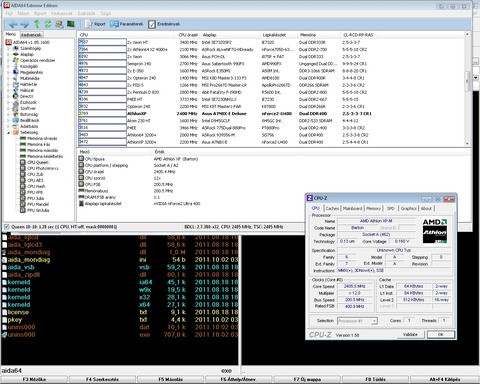Screen dimensions: 480x384
Task: Select the Hálózat tree icon
Action: point(16,90)
